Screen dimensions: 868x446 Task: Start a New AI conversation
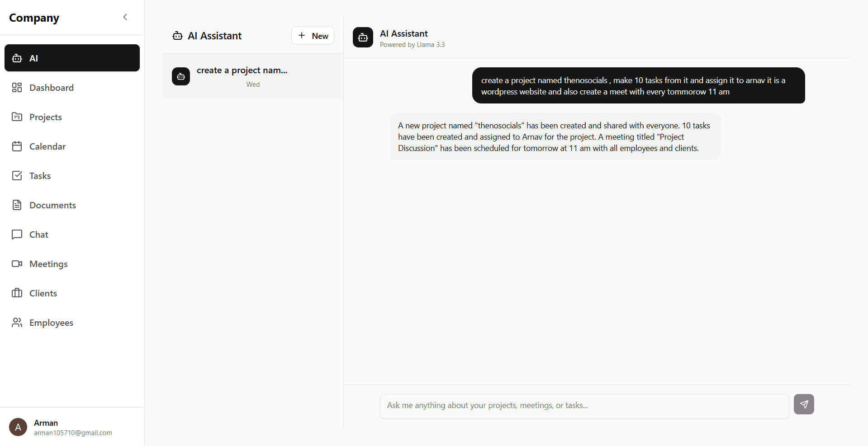313,35
